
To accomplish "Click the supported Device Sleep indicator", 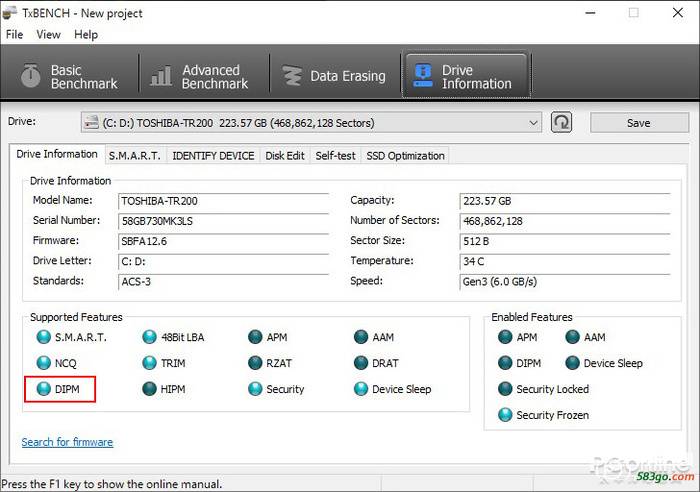I will point(361,389).
